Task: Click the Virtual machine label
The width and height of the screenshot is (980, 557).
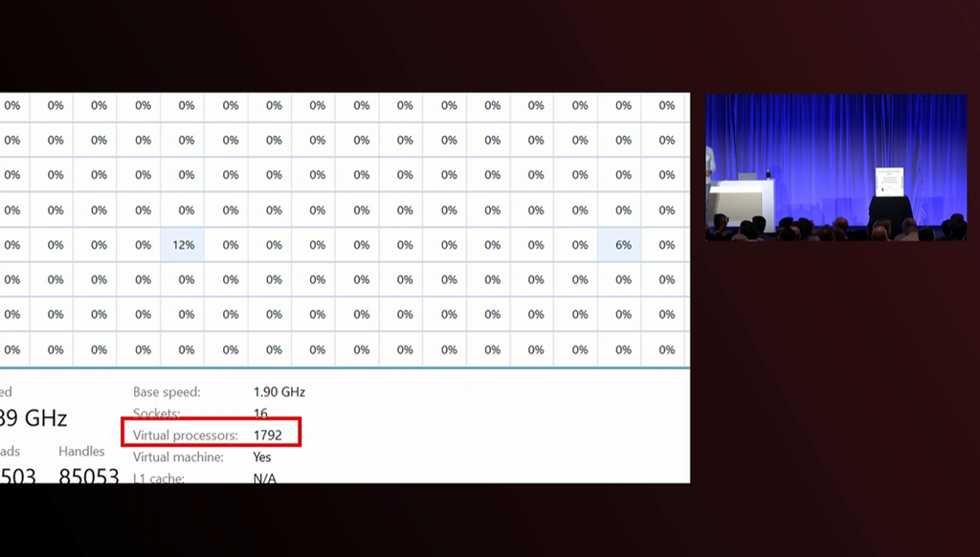Action: coord(178,457)
